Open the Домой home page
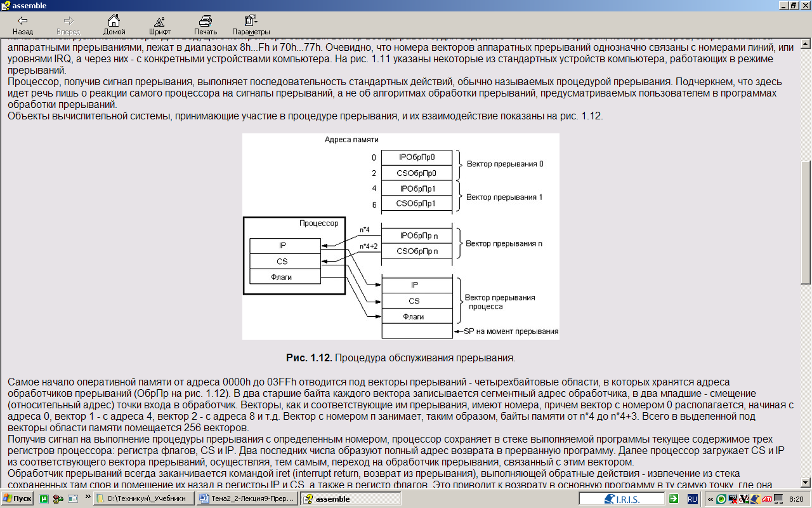 [x=114, y=25]
